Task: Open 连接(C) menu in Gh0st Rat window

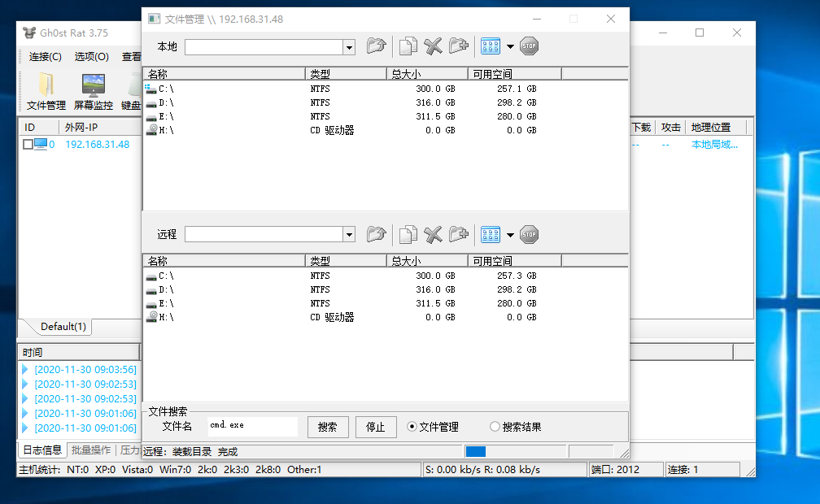Action: coord(46,56)
